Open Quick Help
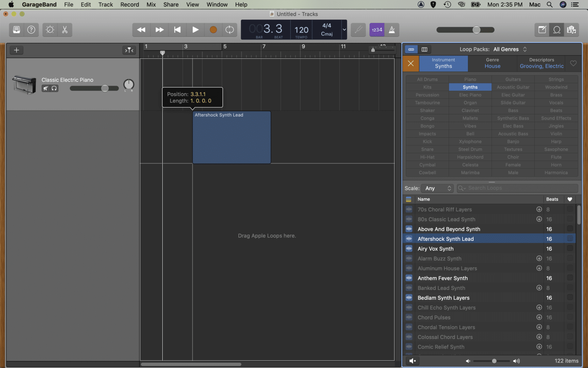The image size is (588, 368). (x=31, y=30)
